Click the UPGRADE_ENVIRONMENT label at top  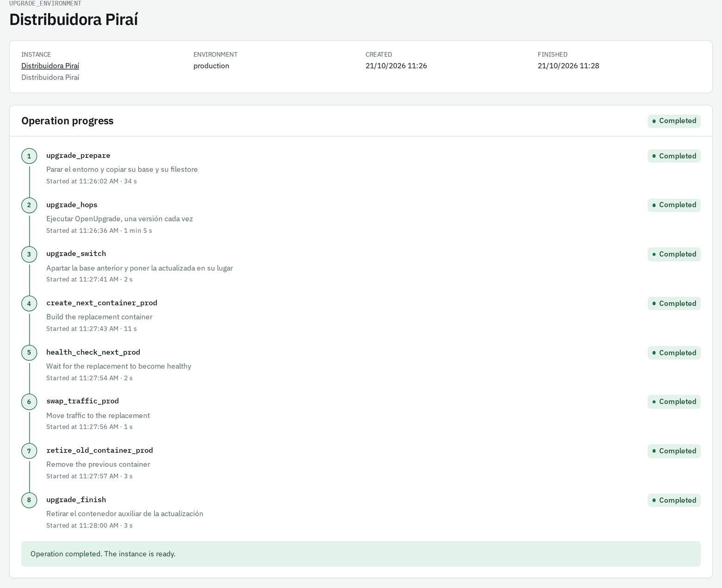point(45,3)
